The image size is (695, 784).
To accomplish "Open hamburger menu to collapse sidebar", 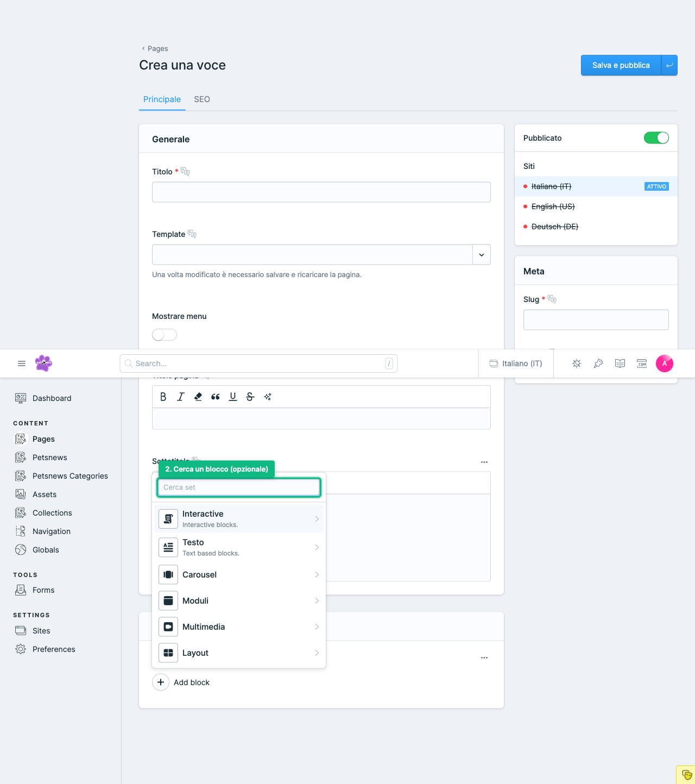I will pos(22,363).
